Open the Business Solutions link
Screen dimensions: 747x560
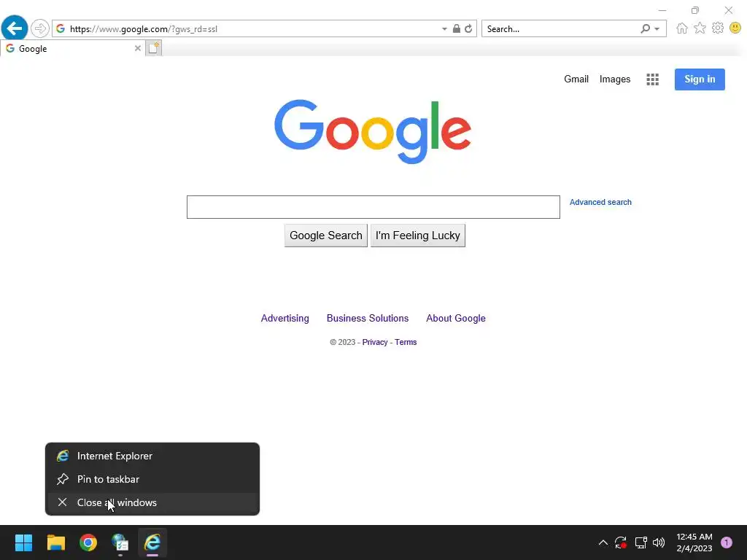point(368,318)
